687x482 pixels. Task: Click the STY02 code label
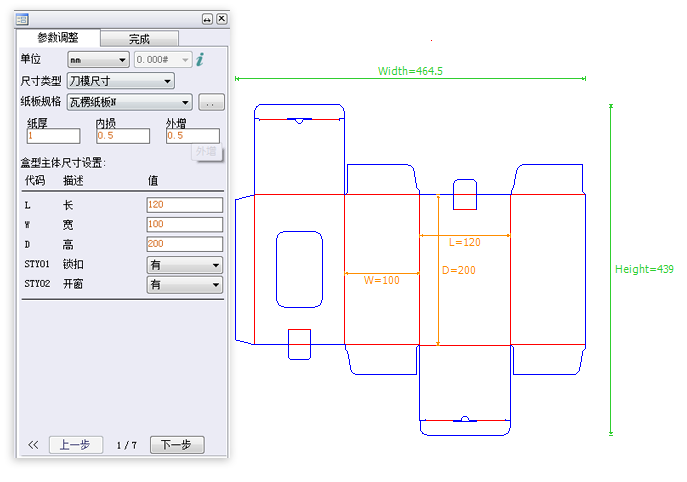37,284
